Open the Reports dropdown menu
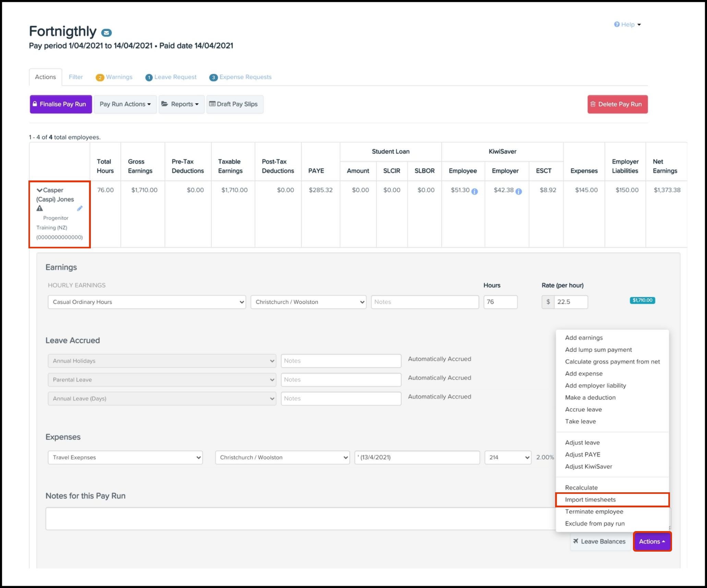This screenshot has height=588, width=707. pos(181,104)
